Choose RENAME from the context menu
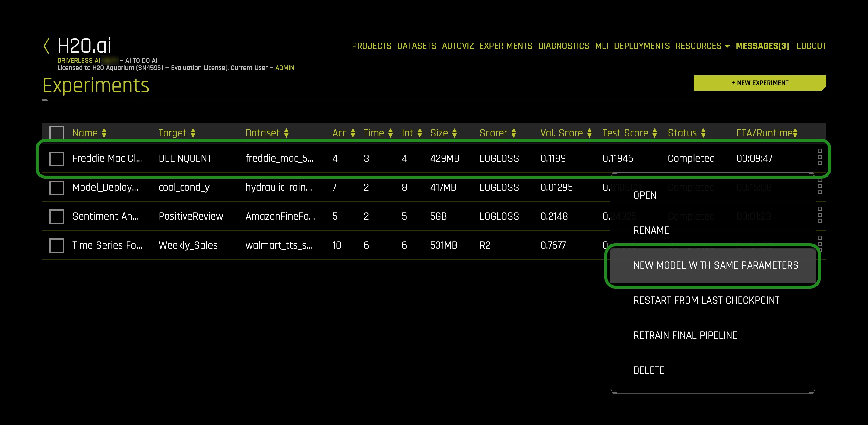 651,230
